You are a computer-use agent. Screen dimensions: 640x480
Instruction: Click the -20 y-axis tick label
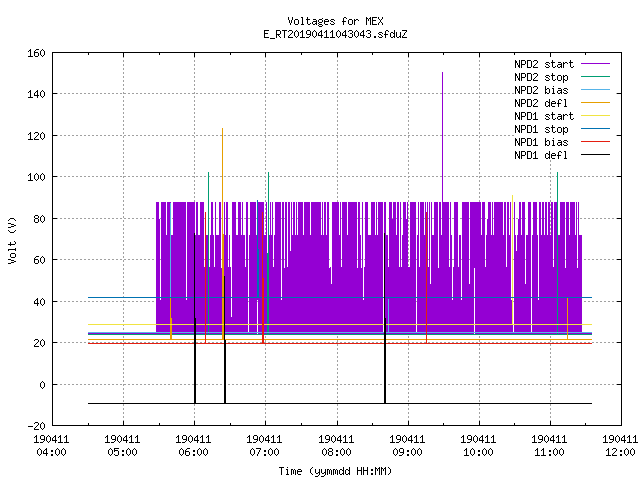pos(36,426)
